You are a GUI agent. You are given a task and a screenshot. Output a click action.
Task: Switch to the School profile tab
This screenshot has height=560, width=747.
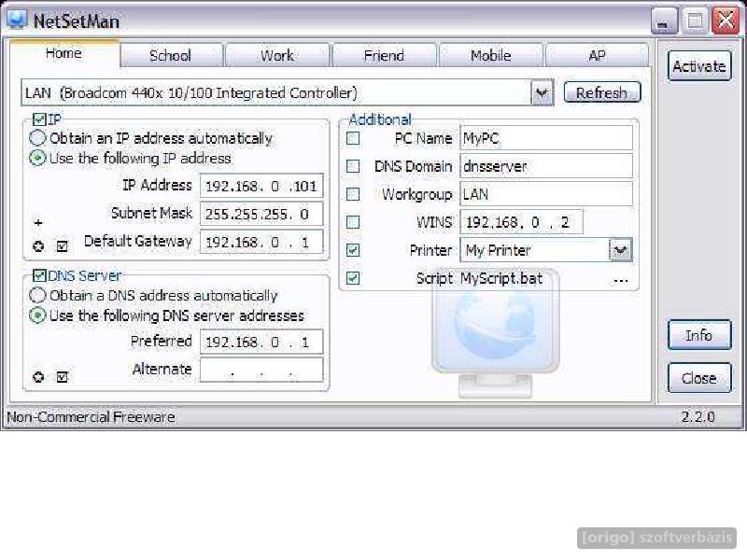pos(172,56)
